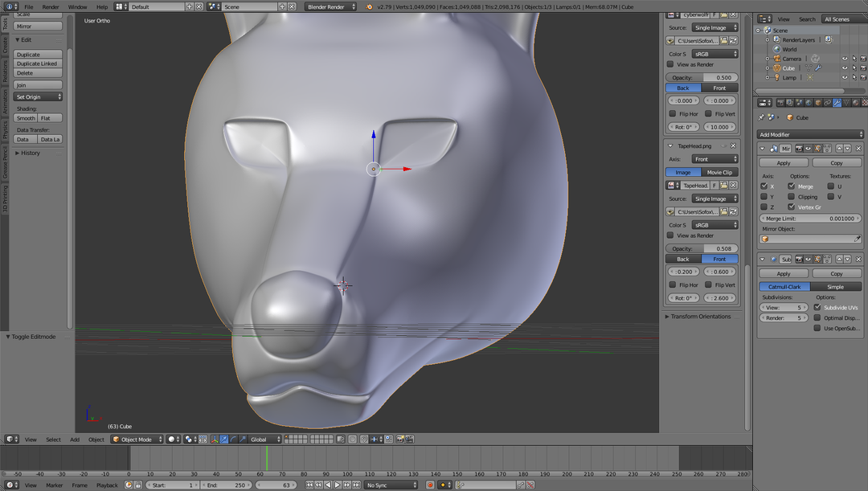The width and height of the screenshot is (868, 491).
Task: Click the eyedropper next to Mirror Object
Action: point(858,239)
